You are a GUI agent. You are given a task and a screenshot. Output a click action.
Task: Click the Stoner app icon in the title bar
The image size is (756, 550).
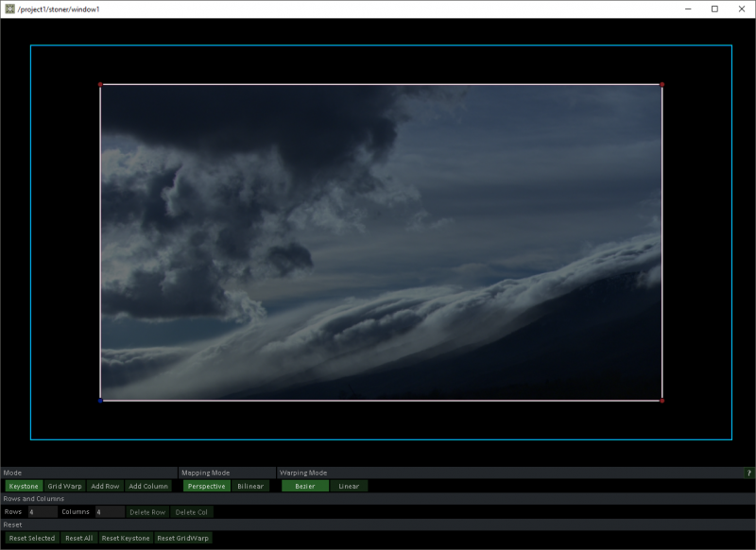tap(11, 9)
